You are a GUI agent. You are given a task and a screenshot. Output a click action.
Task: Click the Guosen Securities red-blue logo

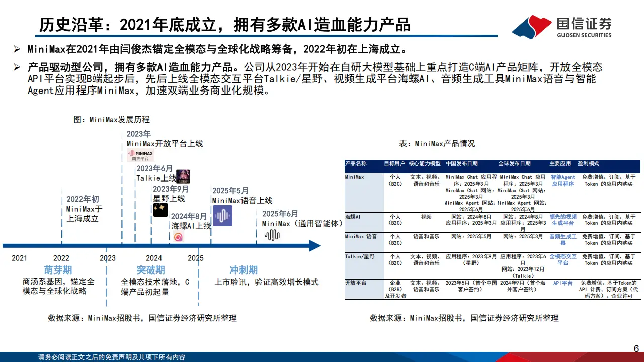pyautogui.click(x=531, y=27)
